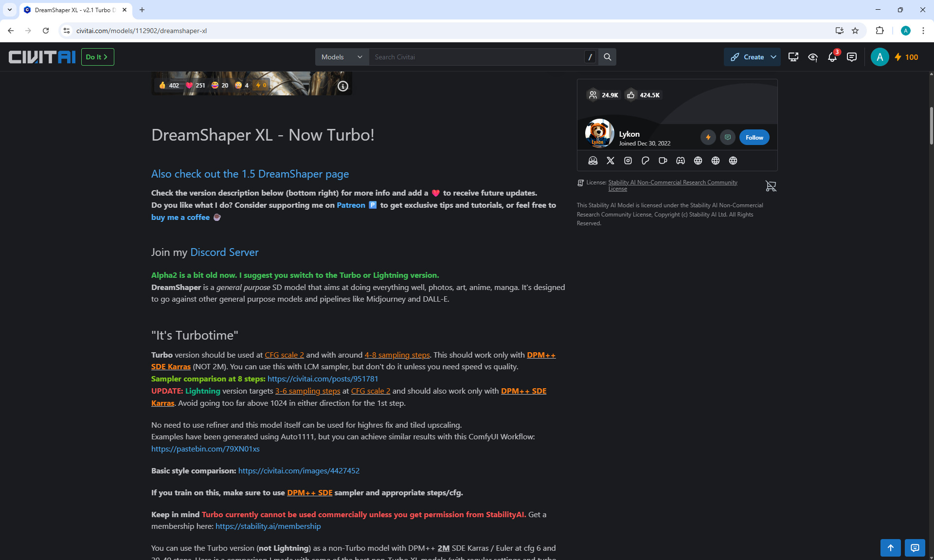Click the Buy Me a Coffee cup icon
The height and width of the screenshot is (560, 934).
click(663, 161)
